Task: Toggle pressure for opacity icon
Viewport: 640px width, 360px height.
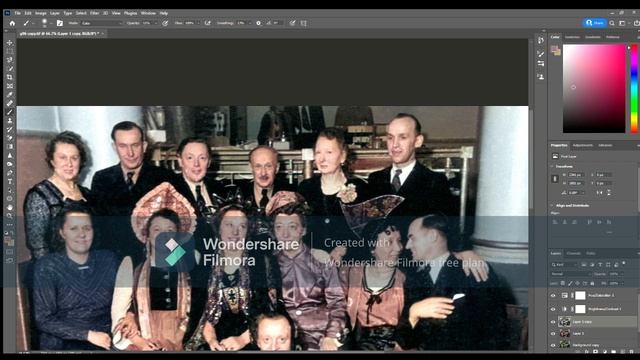Action: (165, 23)
